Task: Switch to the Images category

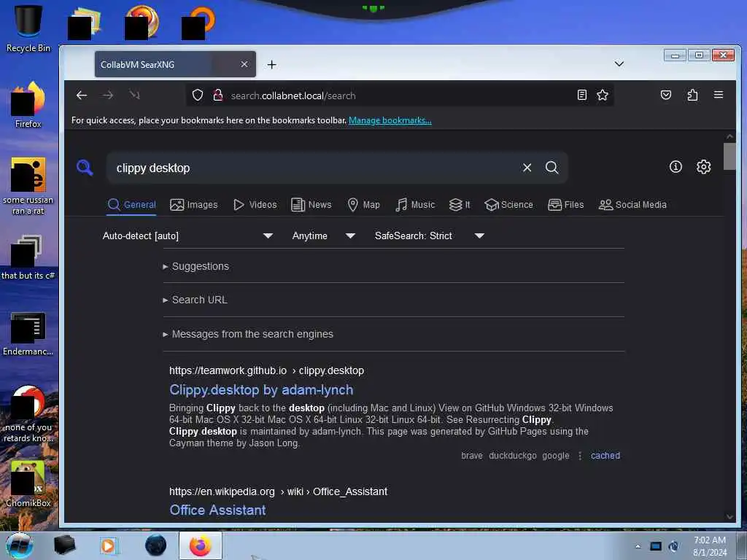Action: [x=194, y=205]
